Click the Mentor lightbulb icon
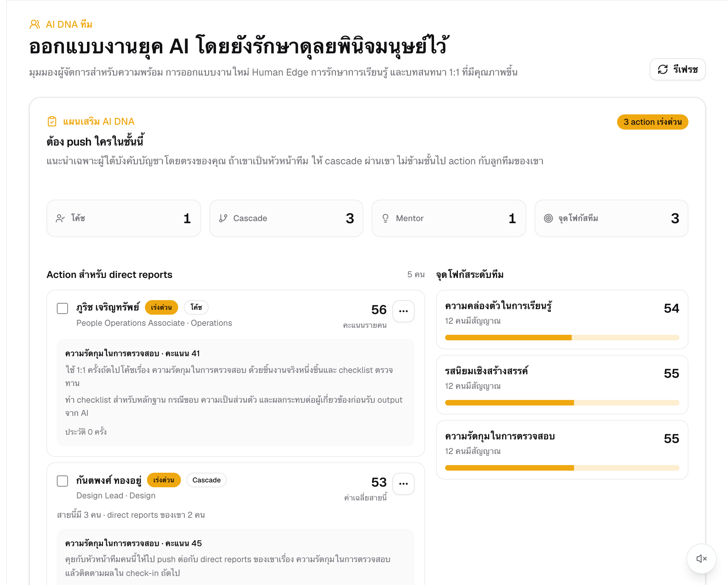This screenshot has width=728, height=585. [x=385, y=218]
